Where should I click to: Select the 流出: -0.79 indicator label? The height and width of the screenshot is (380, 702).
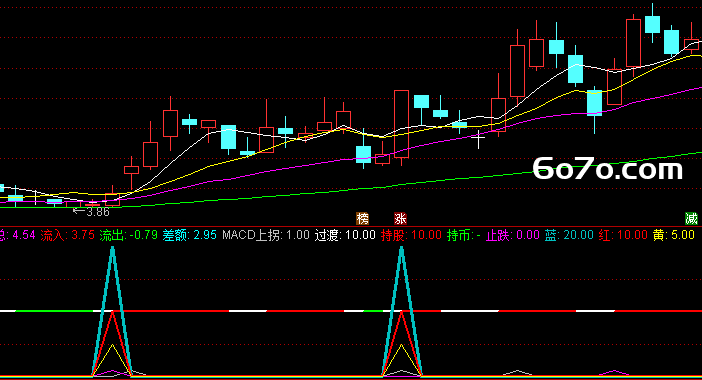pos(128,235)
